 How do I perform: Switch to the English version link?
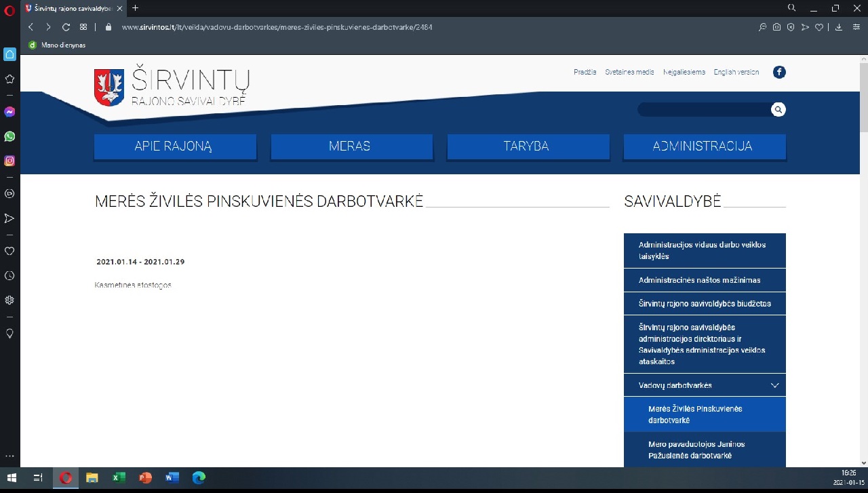pos(736,72)
